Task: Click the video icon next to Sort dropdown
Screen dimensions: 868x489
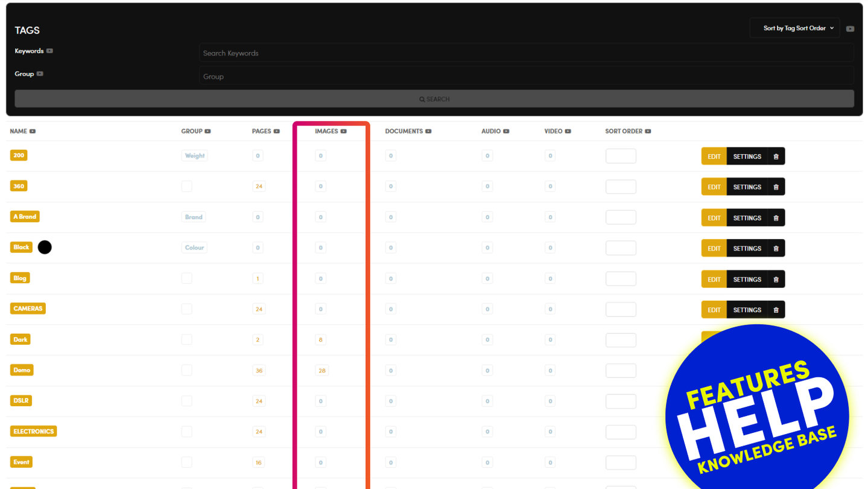Action: (850, 28)
